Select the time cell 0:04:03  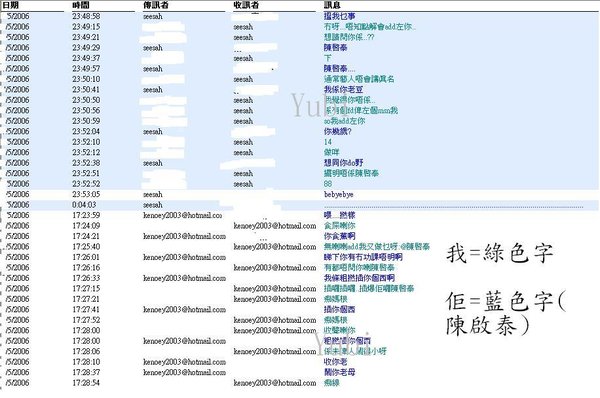pyautogui.click(x=84, y=205)
